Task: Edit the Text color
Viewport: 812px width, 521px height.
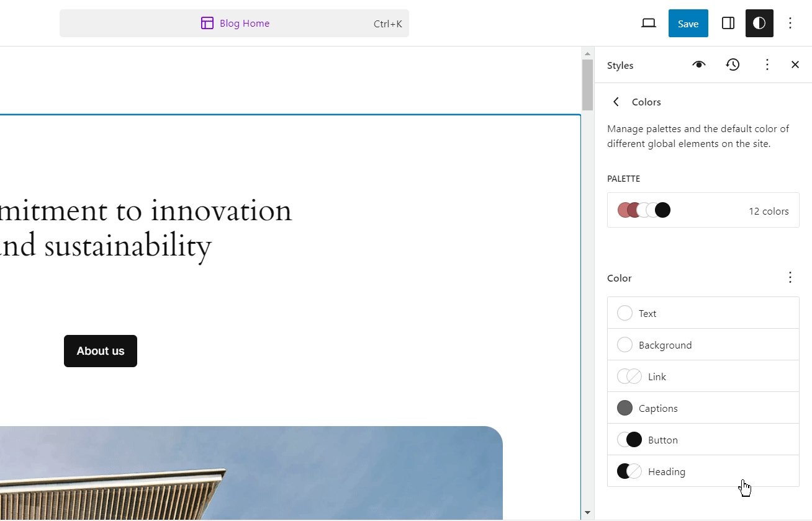Action: pos(703,313)
